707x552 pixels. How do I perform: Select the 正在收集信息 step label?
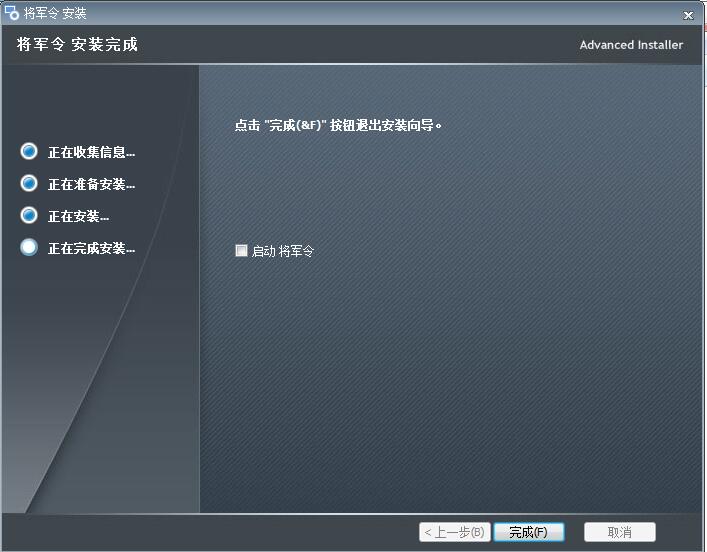(91, 153)
